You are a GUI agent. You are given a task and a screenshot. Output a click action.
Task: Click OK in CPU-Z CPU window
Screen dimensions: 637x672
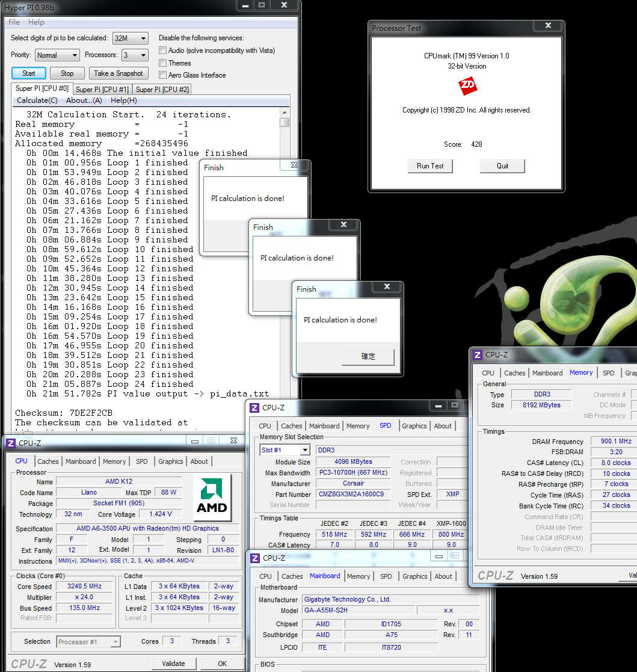click(x=223, y=664)
